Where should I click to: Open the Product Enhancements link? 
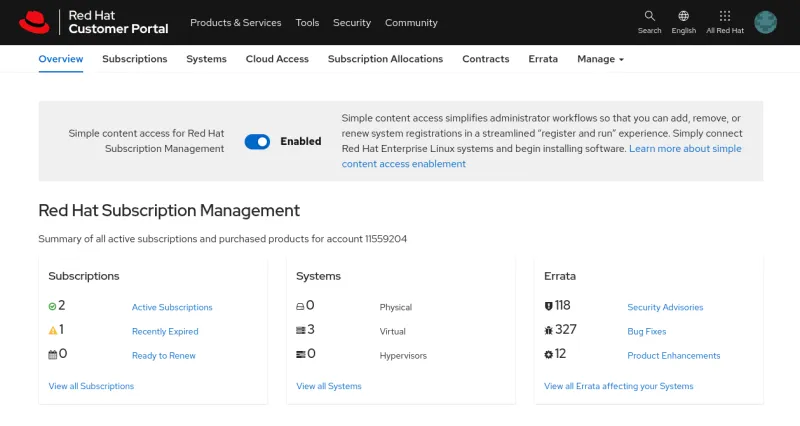[x=673, y=356]
